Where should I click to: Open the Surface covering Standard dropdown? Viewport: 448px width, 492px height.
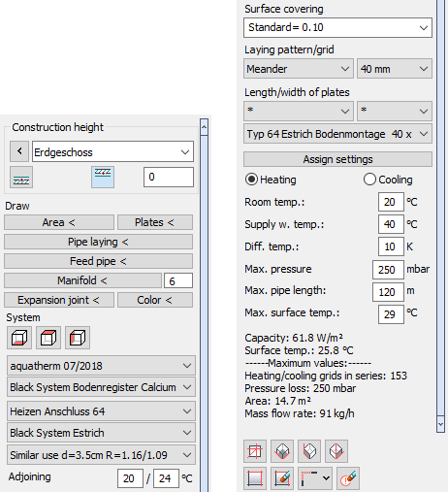coord(337,27)
